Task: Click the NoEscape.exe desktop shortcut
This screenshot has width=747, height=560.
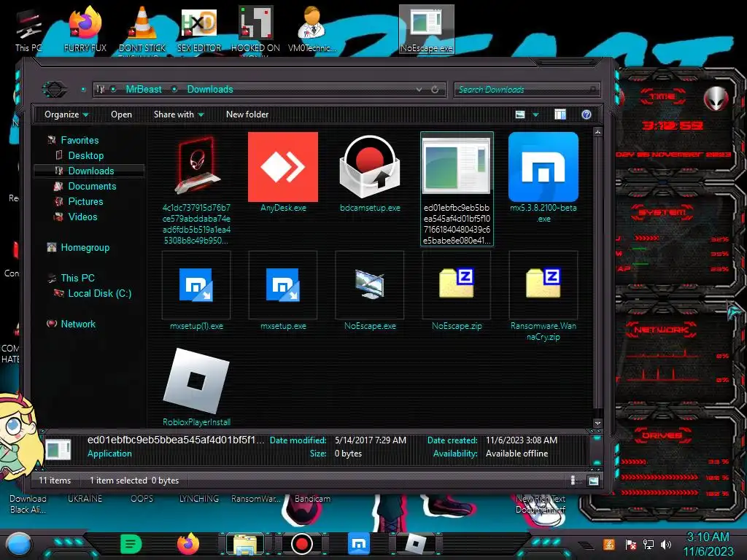Action: pos(426,28)
